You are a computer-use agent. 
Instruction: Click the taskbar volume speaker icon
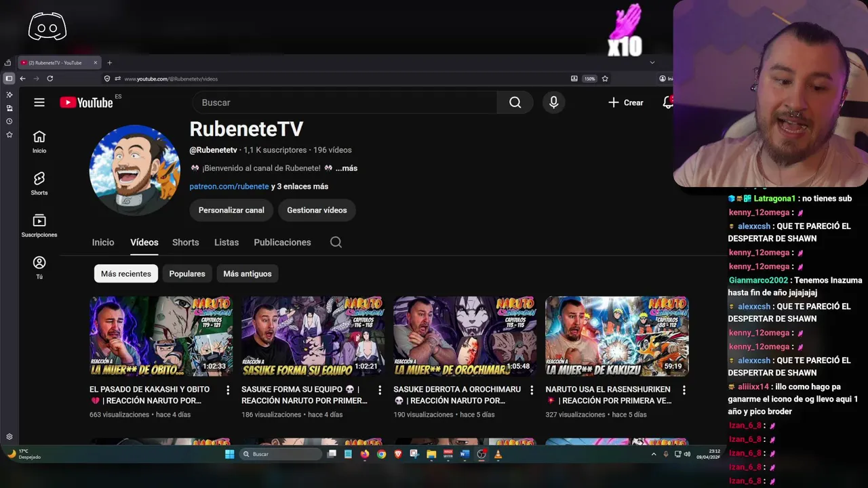click(x=687, y=454)
